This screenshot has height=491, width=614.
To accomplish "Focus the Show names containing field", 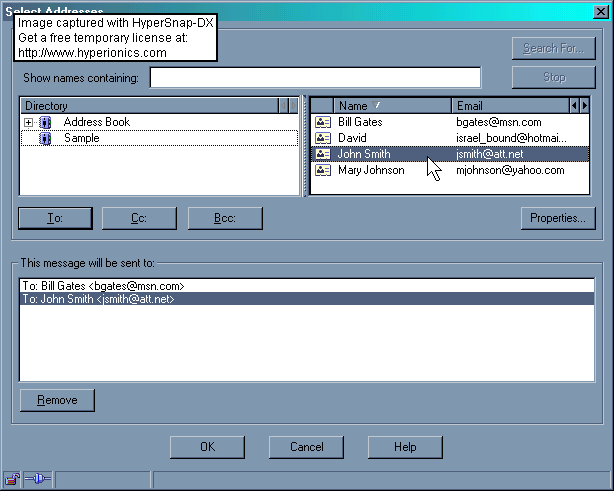I will 315,78.
